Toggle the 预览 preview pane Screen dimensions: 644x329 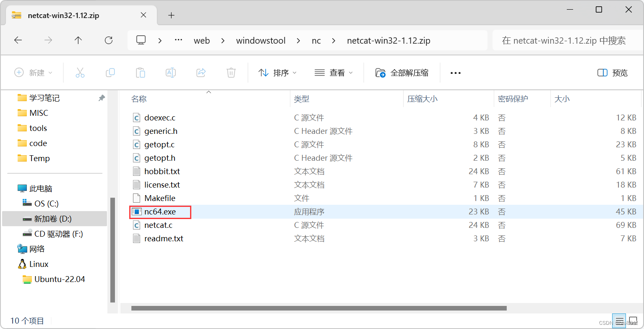point(612,72)
